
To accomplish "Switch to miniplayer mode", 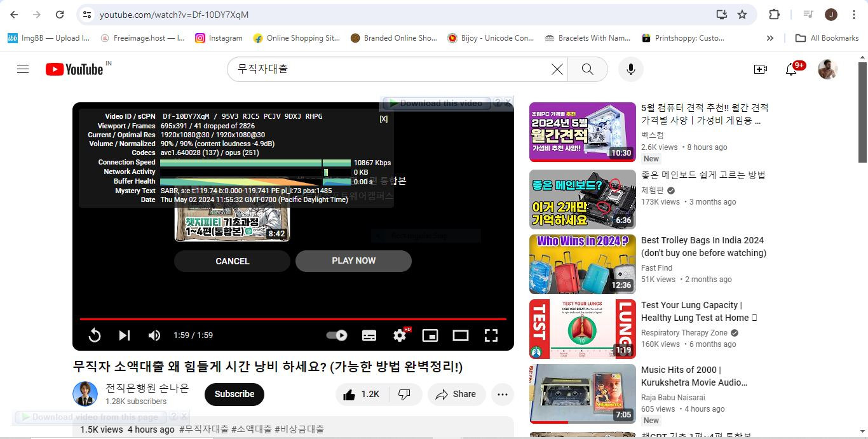I will 430,335.
